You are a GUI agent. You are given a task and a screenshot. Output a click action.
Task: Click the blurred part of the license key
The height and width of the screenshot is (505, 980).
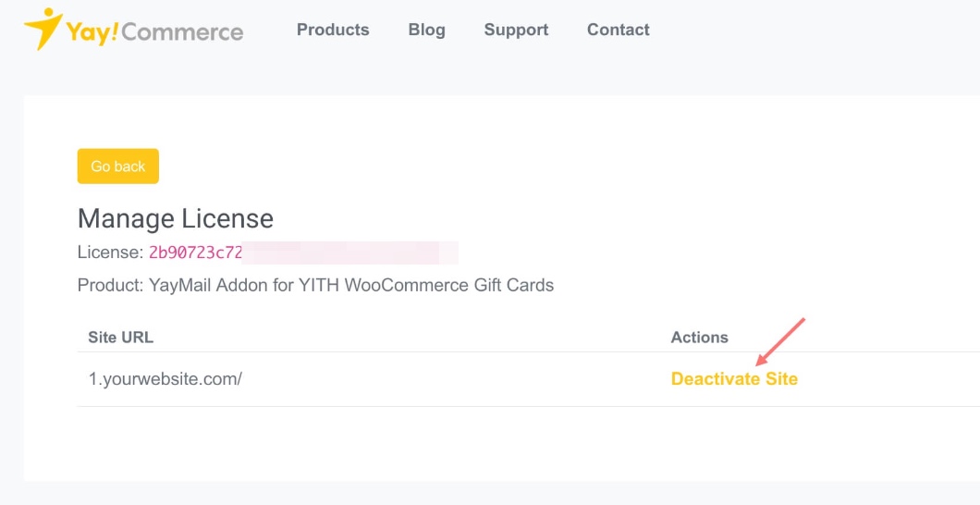[351, 252]
